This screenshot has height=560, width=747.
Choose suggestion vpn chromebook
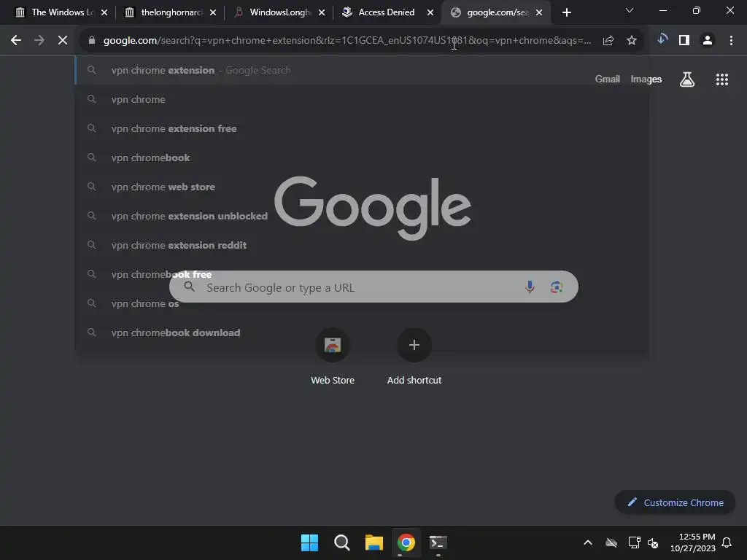(x=362, y=157)
